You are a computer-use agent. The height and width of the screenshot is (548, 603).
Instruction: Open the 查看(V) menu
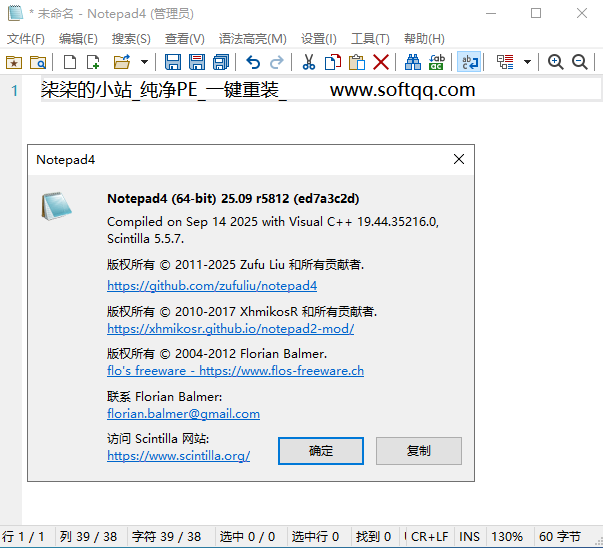pyautogui.click(x=185, y=38)
